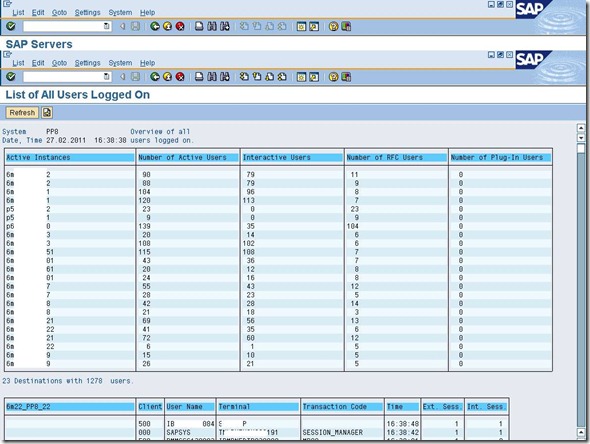Open Edit menu in Users Logged On window
The height and width of the screenshot is (444, 590).
tap(38, 63)
